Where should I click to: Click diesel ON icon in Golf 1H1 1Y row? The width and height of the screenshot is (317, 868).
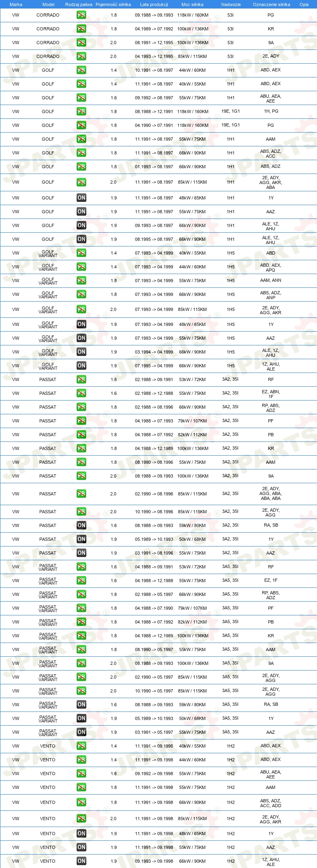pos(81,198)
